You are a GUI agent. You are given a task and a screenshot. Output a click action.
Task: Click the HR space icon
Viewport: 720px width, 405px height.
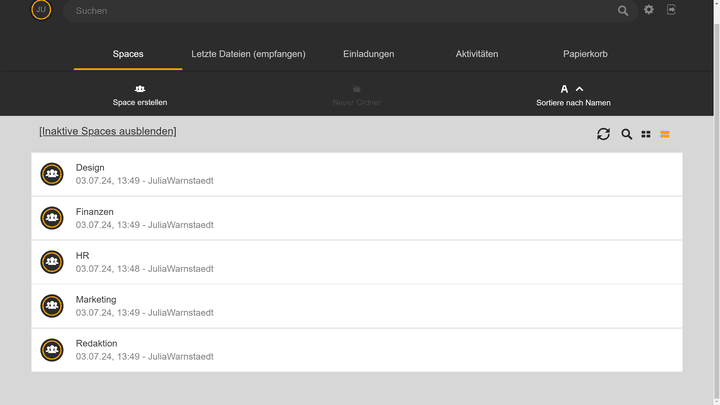(52, 262)
